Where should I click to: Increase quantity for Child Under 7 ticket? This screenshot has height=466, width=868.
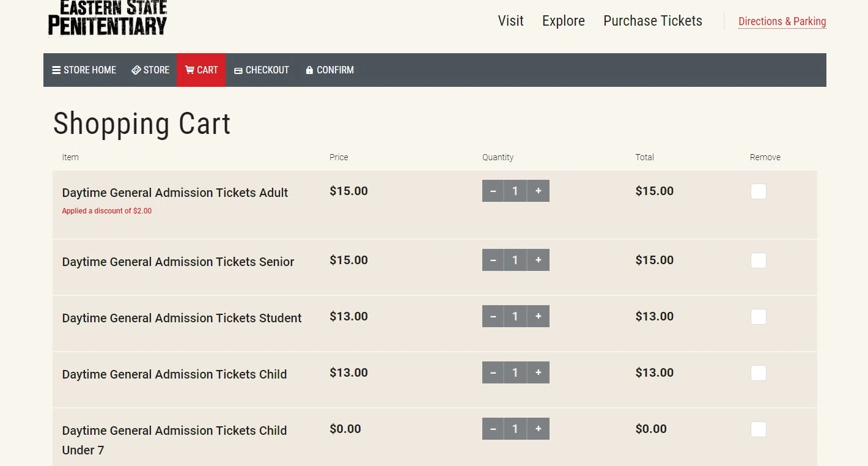[x=539, y=429]
